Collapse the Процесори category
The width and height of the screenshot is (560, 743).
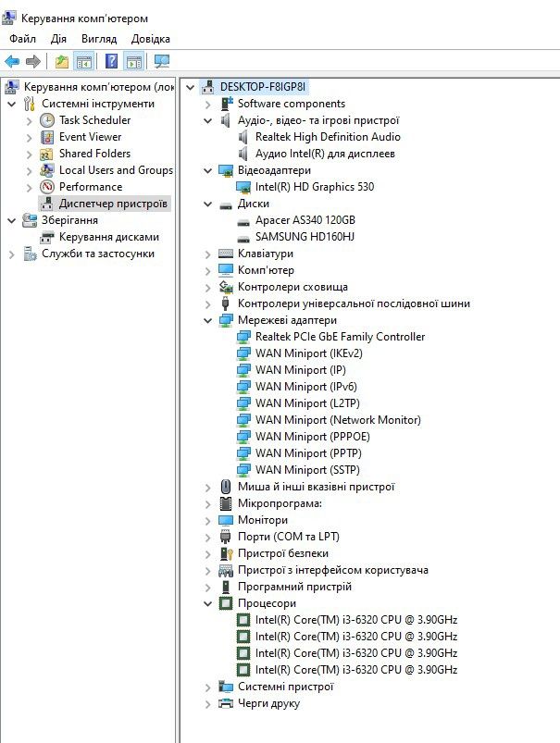207,603
